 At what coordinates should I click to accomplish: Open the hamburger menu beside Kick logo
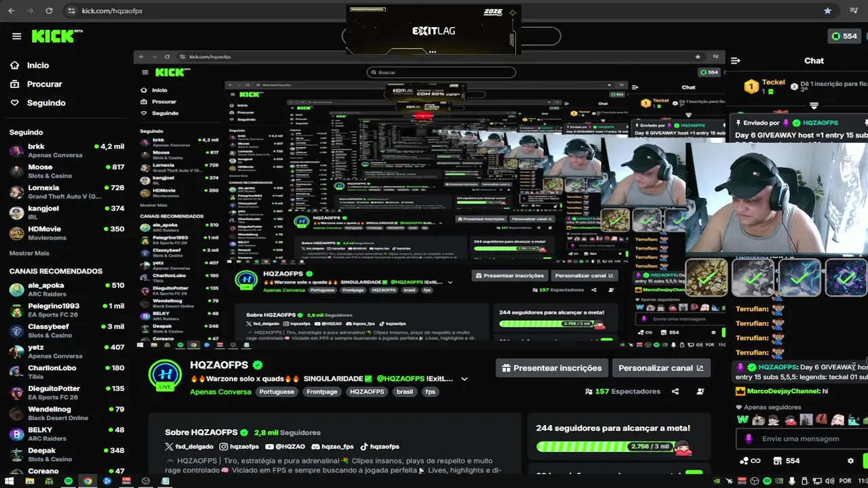click(16, 37)
